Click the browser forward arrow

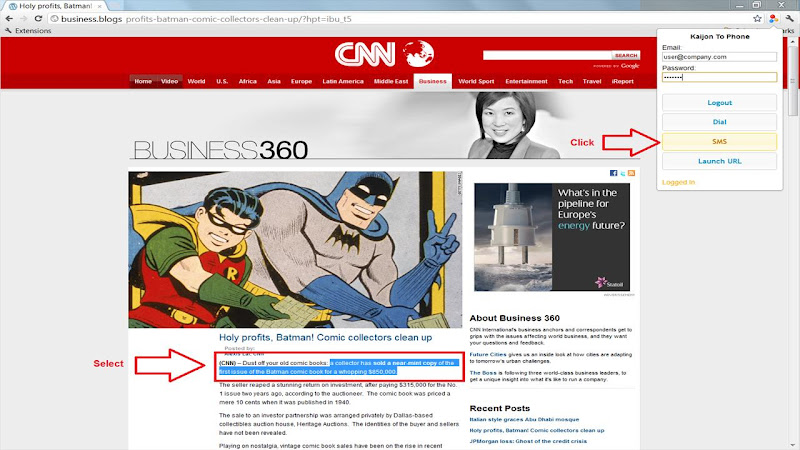click(23, 18)
